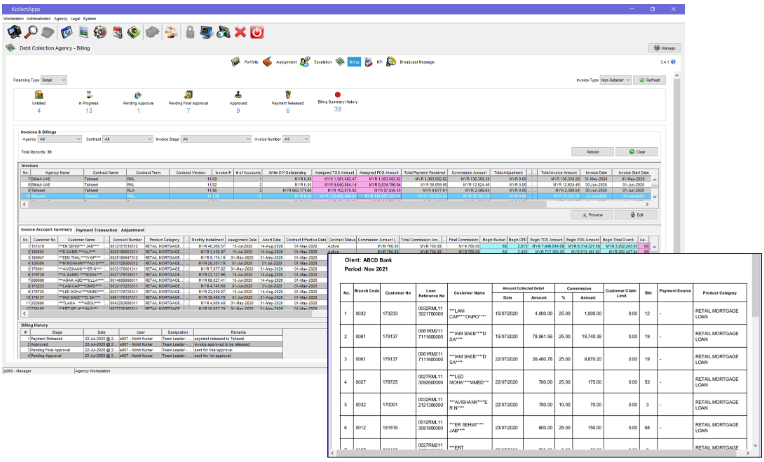Click the red power button toolbar icon
This screenshot has height=462, width=764.
click(257, 32)
